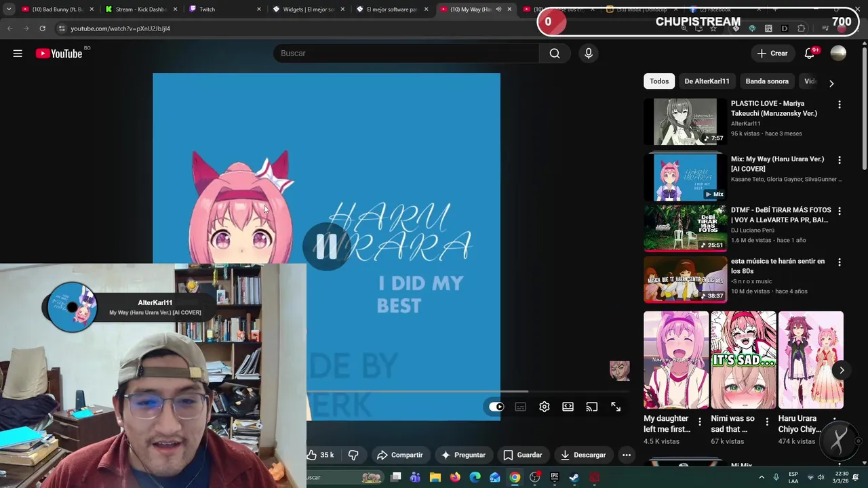
Task: Open more actions ellipsis below video
Action: [x=627, y=455]
